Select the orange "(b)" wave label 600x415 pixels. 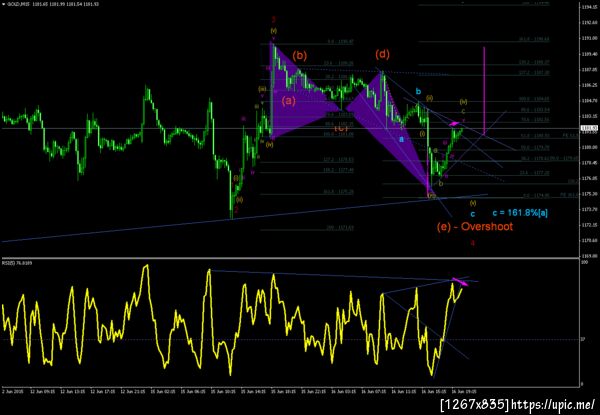pos(300,56)
